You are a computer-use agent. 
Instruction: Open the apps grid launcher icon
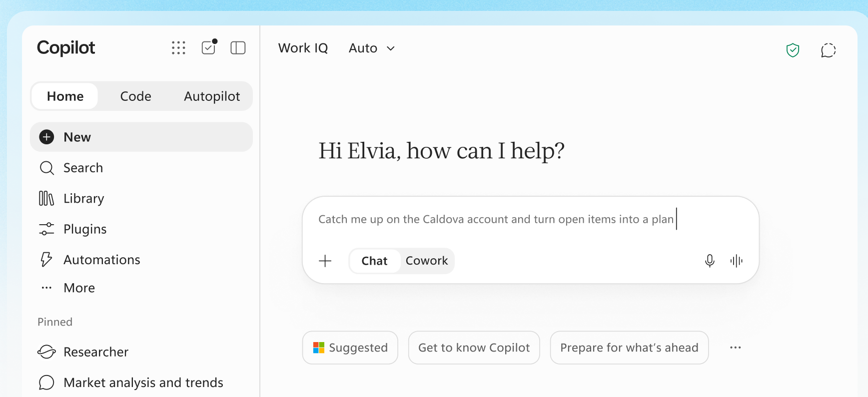click(x=178, y=48)
